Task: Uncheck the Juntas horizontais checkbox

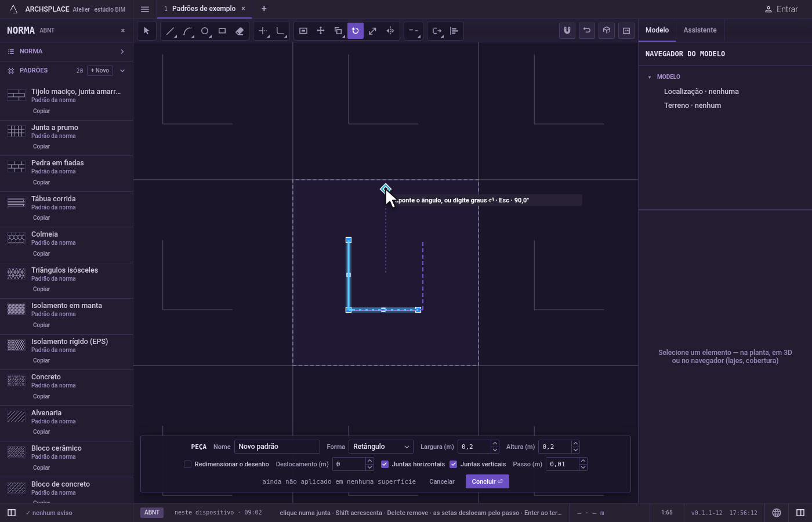Action: [x=385, y=464]
